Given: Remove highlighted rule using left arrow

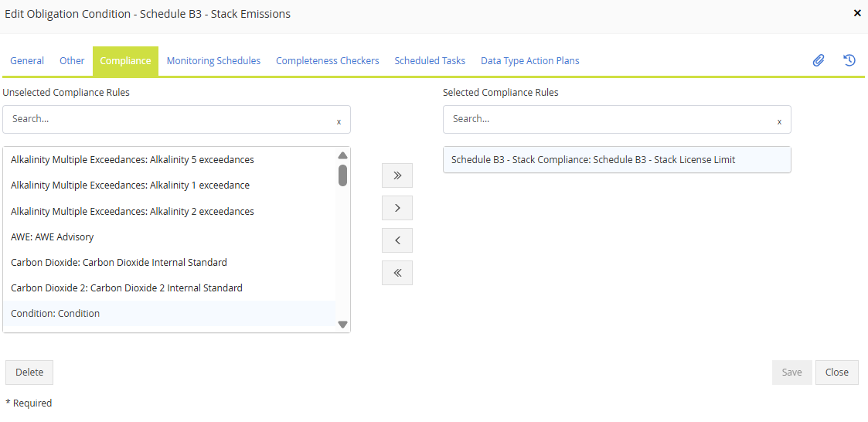Looking at the screenshot, I should pyautogui.click(x=397, y=240).
